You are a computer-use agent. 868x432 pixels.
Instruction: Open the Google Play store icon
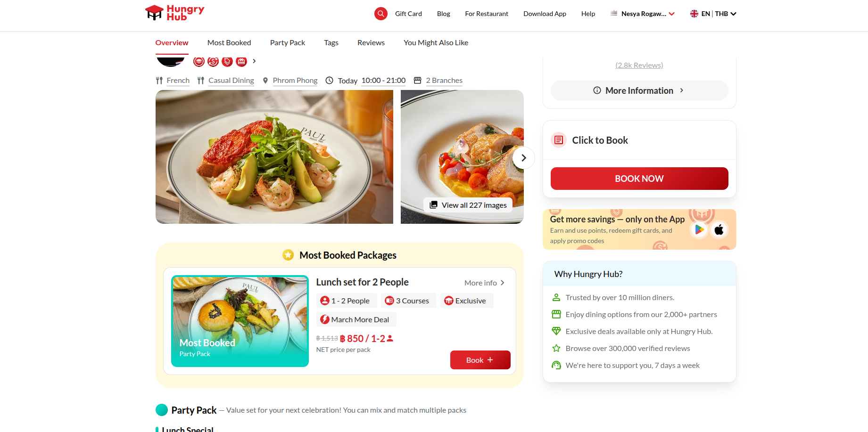[699, 230]
